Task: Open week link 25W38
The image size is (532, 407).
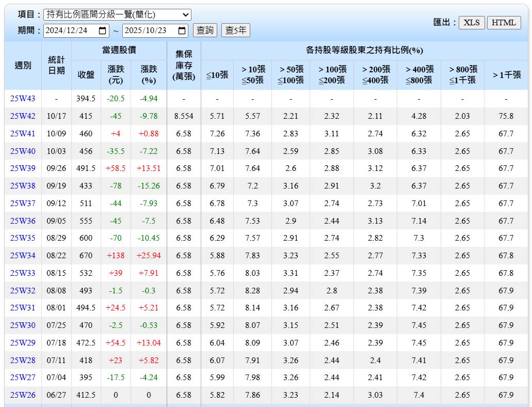Action: point(23,186)
